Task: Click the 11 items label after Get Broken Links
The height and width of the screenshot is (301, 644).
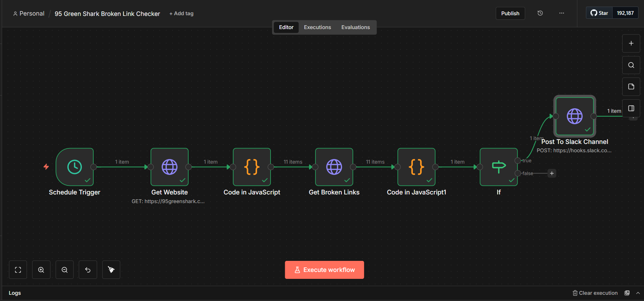Action: coord(375,162)
